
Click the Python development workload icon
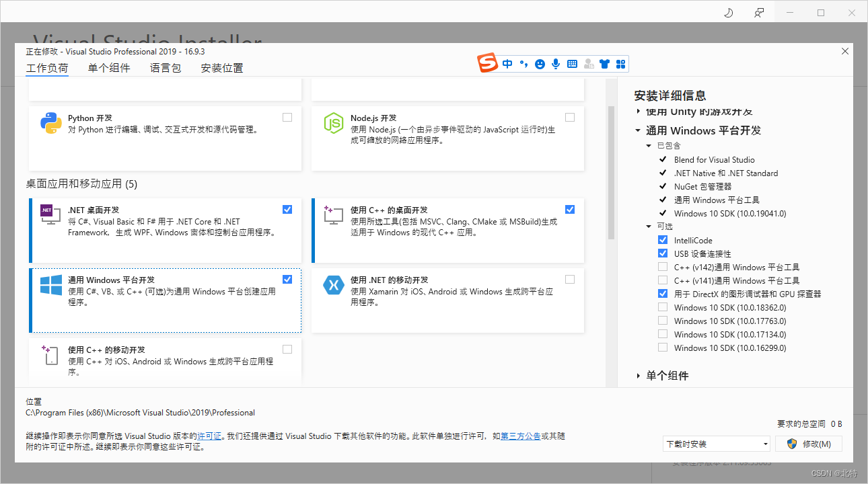51,124
